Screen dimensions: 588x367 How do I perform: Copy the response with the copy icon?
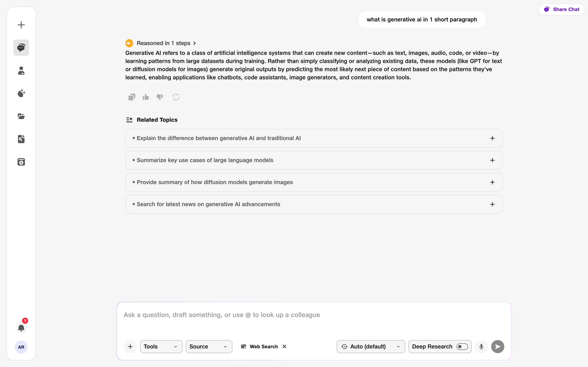tap(132, 97)
